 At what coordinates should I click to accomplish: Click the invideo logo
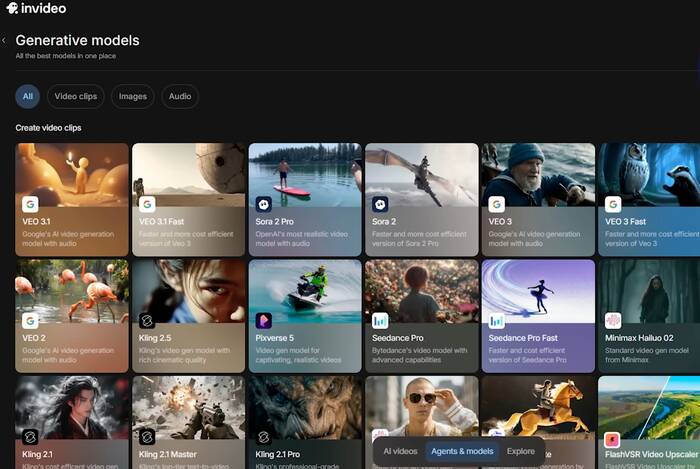[36, 8]
